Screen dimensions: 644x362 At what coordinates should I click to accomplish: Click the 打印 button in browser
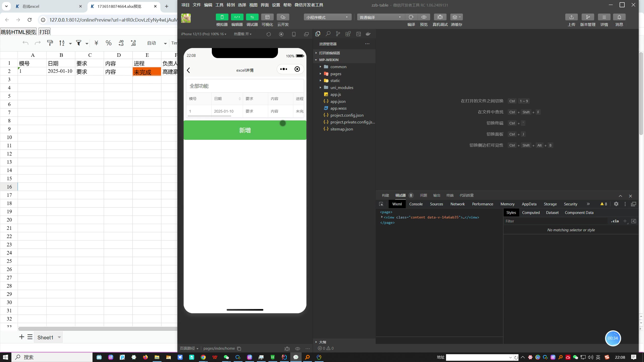point(45,32)
